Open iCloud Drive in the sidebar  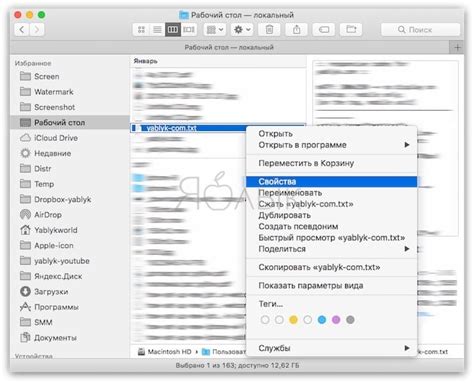70,138
